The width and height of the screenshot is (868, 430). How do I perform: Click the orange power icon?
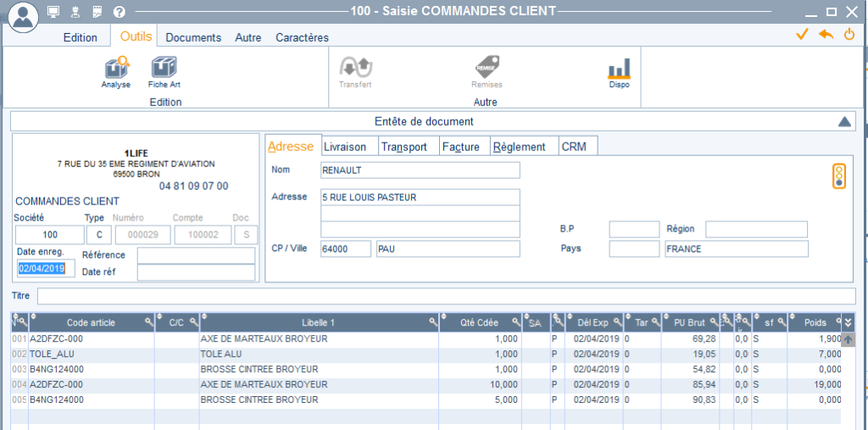click(x=849, y=35)
